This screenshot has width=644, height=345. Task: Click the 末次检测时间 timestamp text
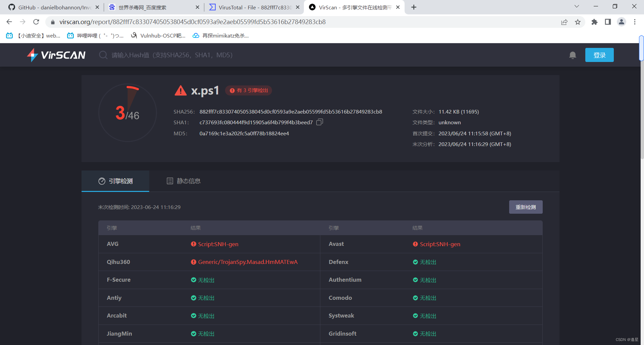click(139, 207)
